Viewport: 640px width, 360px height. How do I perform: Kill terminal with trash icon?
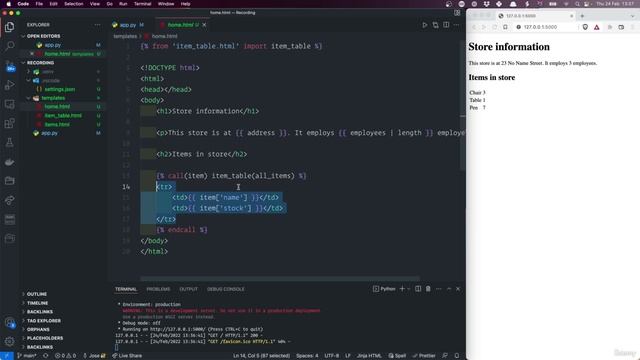click(428, 289)
